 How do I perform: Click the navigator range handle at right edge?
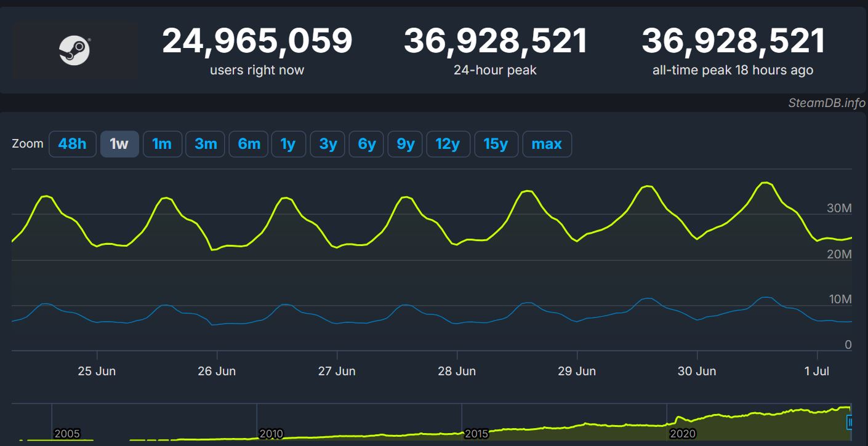pyautogui.click(x=851, y=423)
